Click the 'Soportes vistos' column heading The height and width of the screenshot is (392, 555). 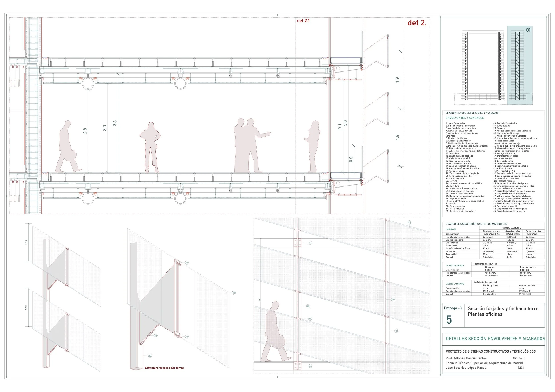point(513,231)
